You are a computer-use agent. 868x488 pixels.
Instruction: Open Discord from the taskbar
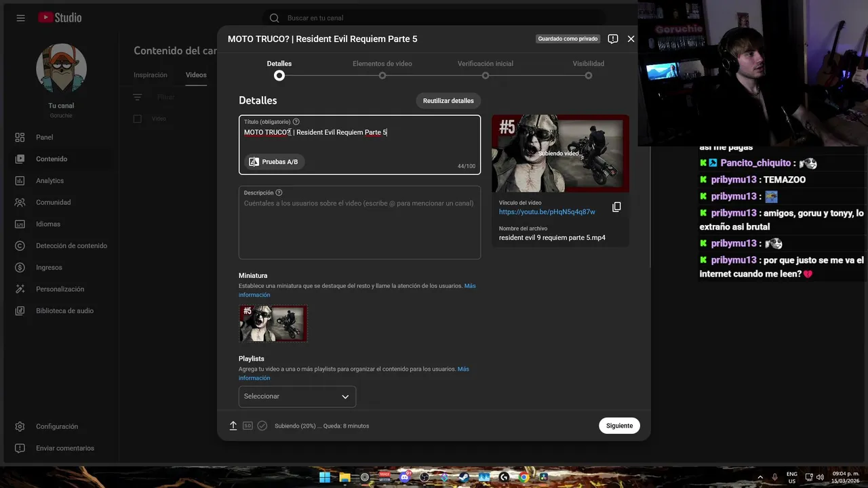pyautogui.click(x=405, y=477)
